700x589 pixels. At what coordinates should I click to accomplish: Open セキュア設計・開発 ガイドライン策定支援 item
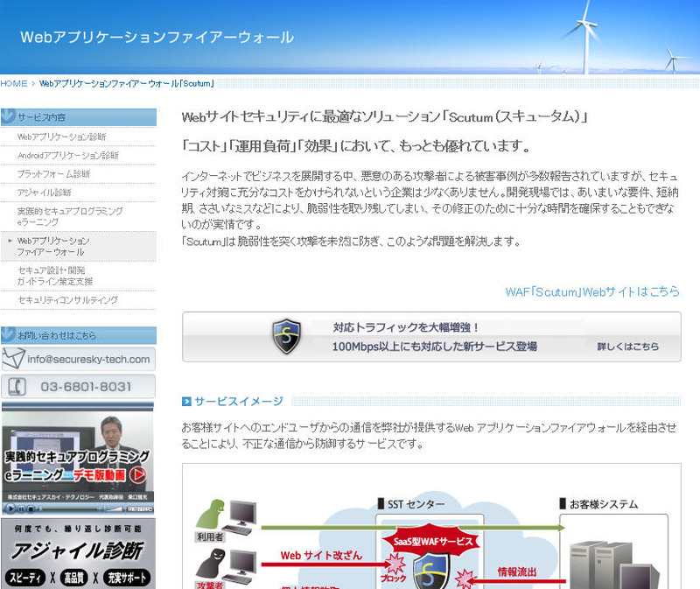[55, 276]
